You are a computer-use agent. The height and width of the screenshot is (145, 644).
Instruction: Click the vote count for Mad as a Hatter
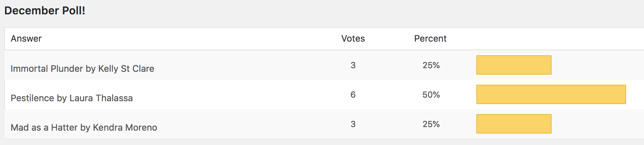353,124
